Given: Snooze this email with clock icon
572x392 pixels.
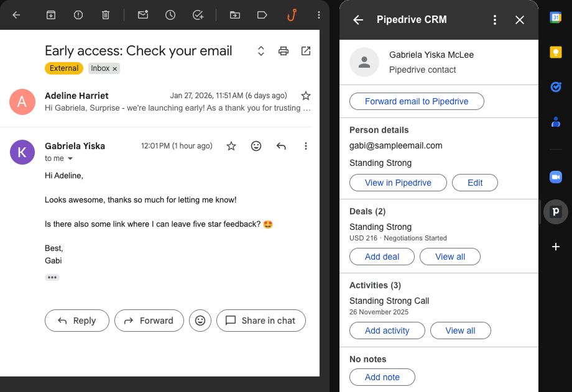Looking at the screenshot, I should [170, 15].
